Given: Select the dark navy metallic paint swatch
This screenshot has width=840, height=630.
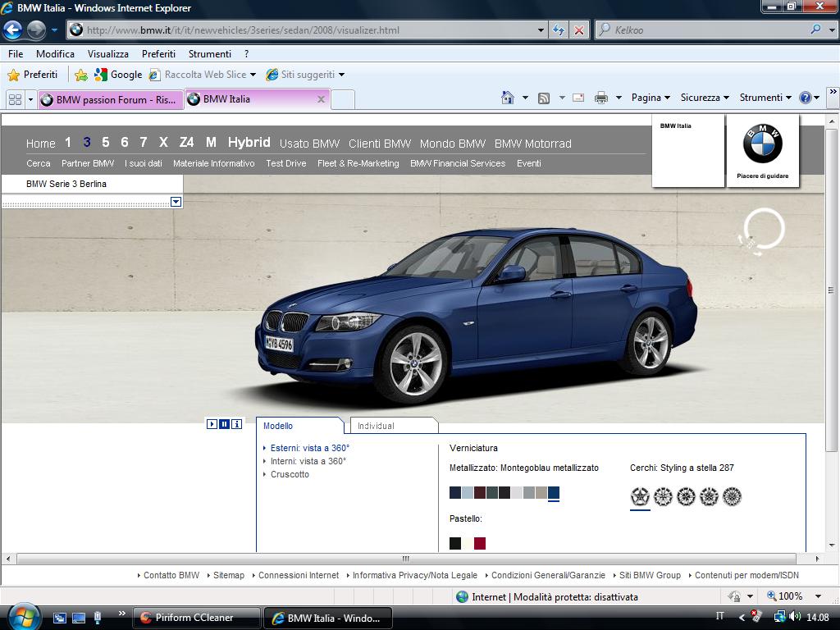Looking at the screenshot, I should pos(455,493).
